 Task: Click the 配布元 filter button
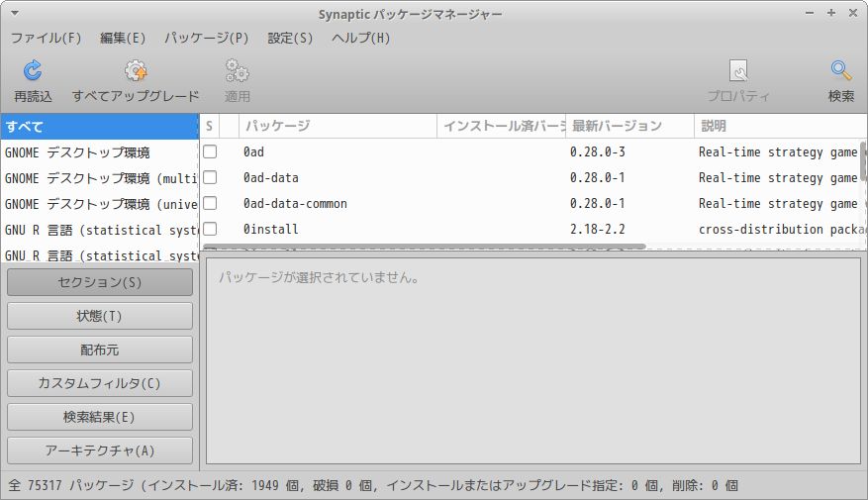(x=100, y=350)
